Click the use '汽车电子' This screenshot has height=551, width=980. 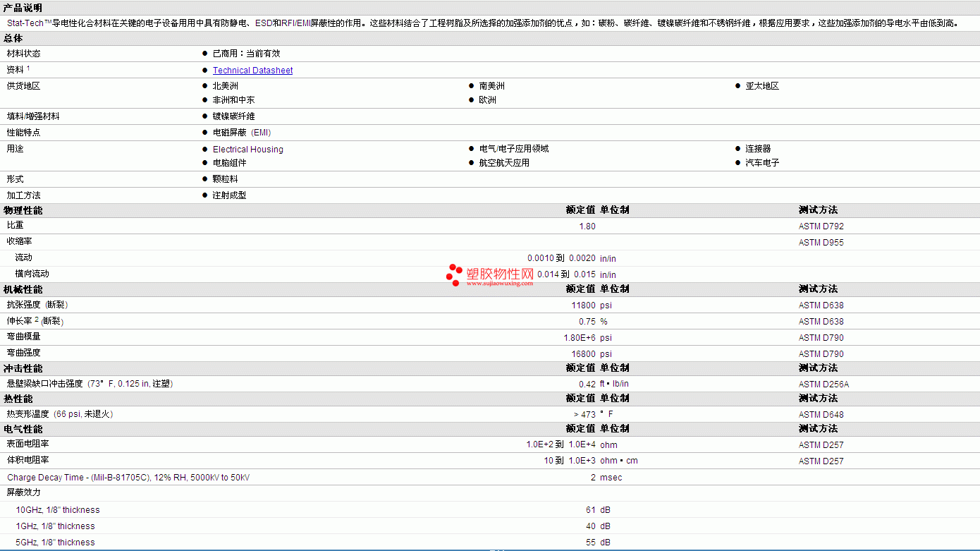coord(763,163)
